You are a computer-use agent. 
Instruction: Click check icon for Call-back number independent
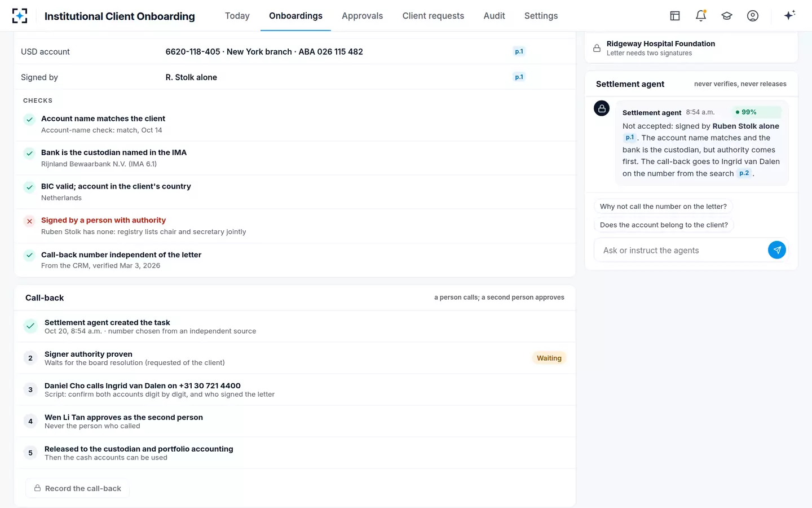pos(29,255)
